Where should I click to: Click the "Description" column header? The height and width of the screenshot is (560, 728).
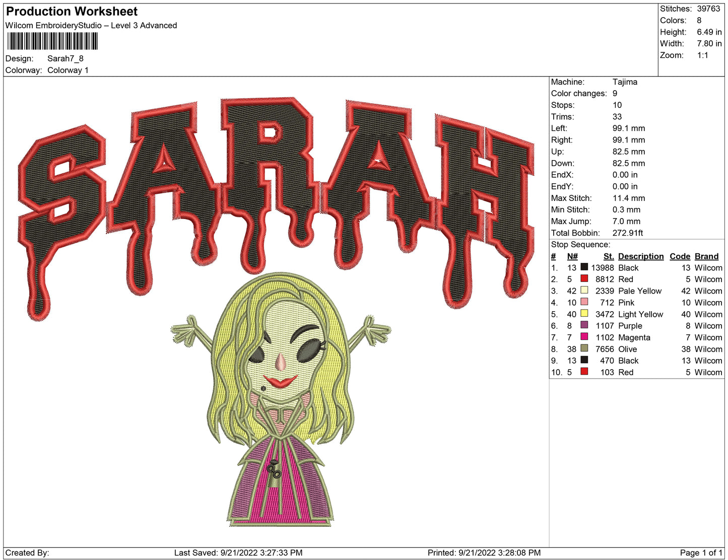coord(641,256)
